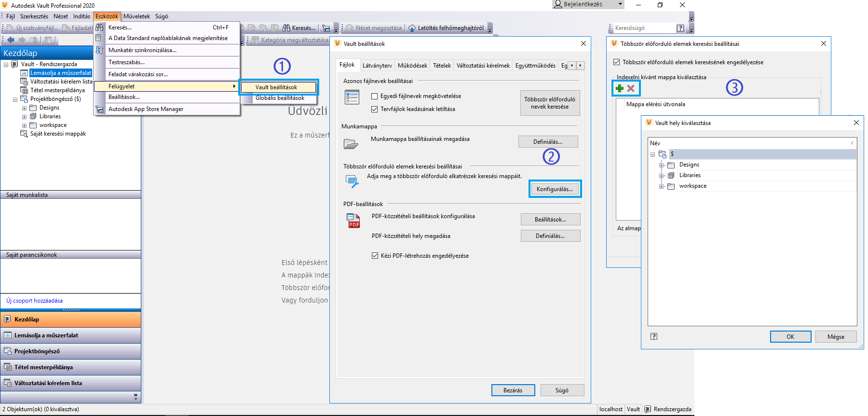Choose Vault beállítások from Felügyelet submenu
Image resolution: width=868 pixels, height=416 pixels.
pyautogui.click(x=278, y=87)
